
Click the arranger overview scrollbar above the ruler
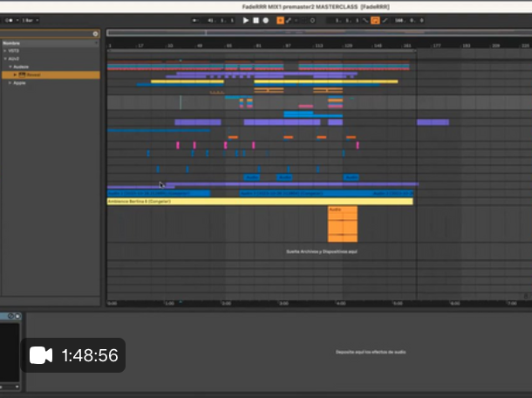coord(319,32)
